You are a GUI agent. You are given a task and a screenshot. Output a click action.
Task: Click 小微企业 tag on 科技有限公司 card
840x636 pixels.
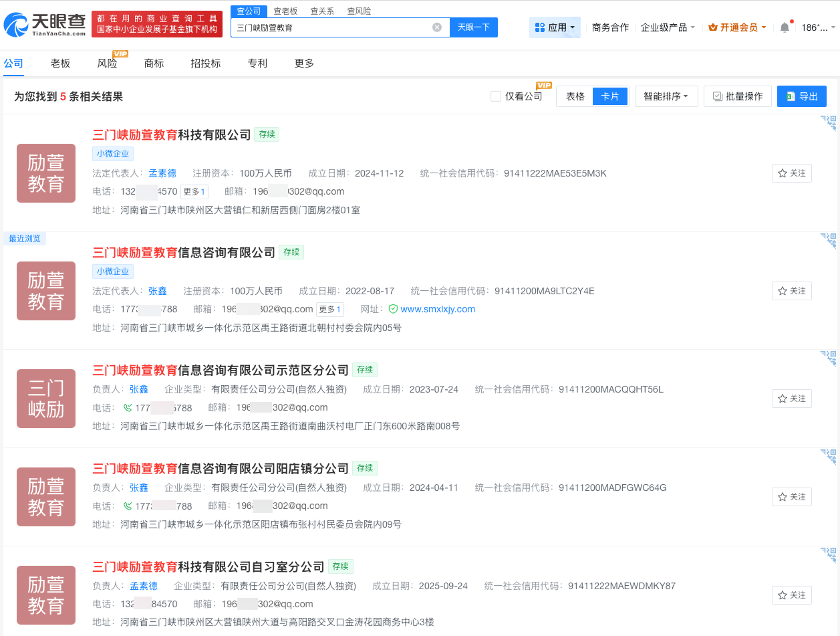113,154
